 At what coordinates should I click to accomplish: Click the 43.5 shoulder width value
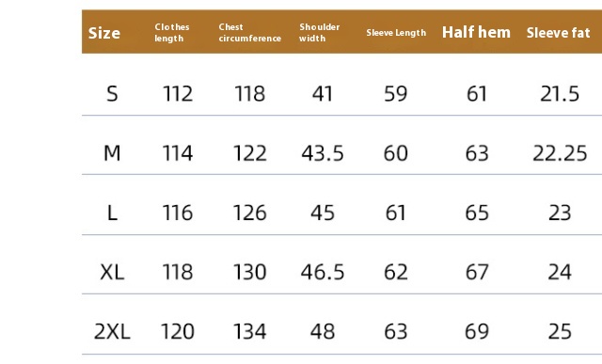tap(323, 153)
